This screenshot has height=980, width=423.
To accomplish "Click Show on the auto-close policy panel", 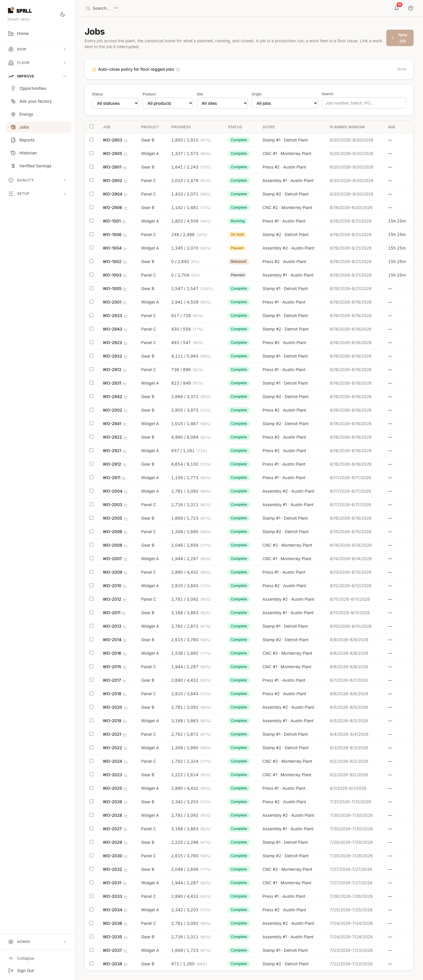I will (x=401, y=69).
